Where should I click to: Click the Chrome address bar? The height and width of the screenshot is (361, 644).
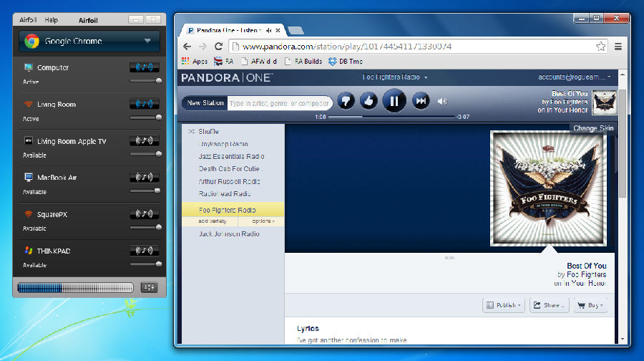click(418, 47)
